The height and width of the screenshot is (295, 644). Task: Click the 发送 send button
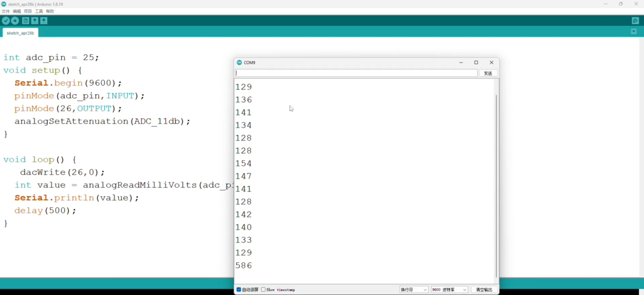(488, 73)
